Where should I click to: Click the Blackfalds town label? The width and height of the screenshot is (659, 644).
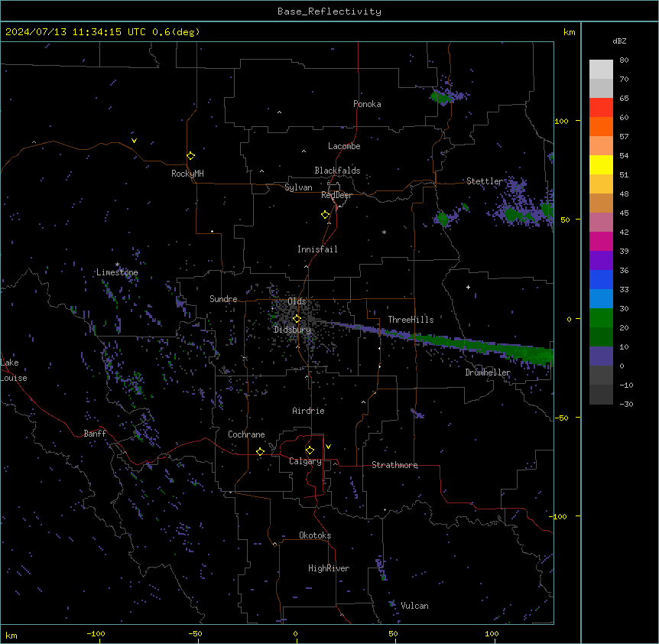click(x=337, y=171)
